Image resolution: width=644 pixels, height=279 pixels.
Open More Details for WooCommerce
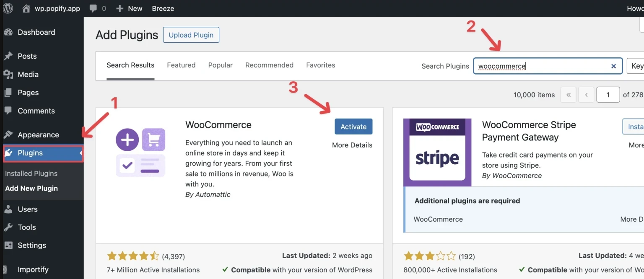(x=352, y=145)
